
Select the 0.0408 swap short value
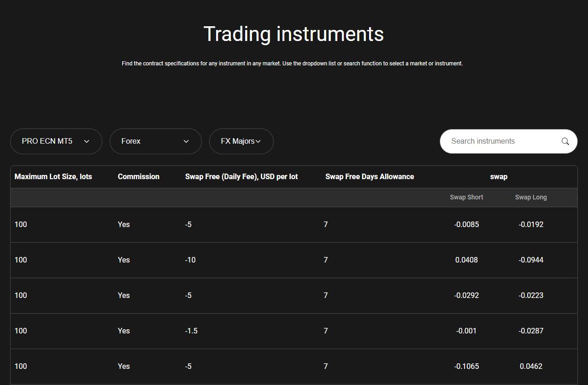point(466,260)
